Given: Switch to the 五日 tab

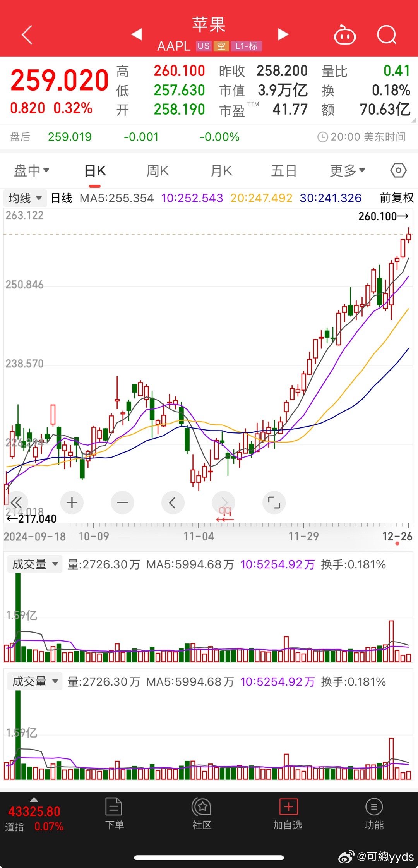Looking at the screenshot, I should 284,171.
